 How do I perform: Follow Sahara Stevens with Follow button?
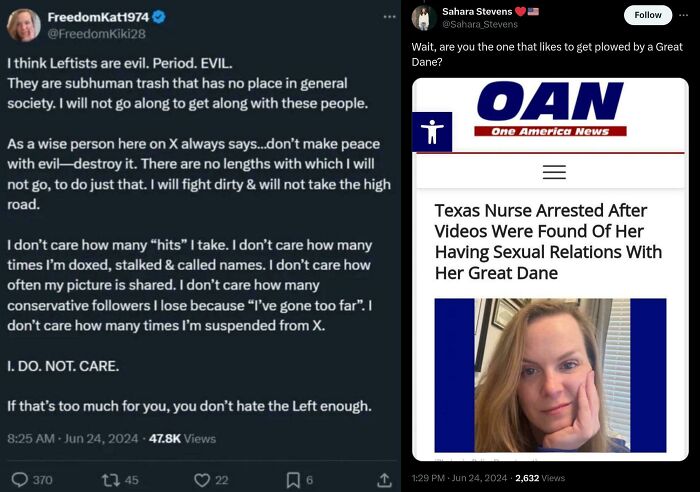point(648,15)
